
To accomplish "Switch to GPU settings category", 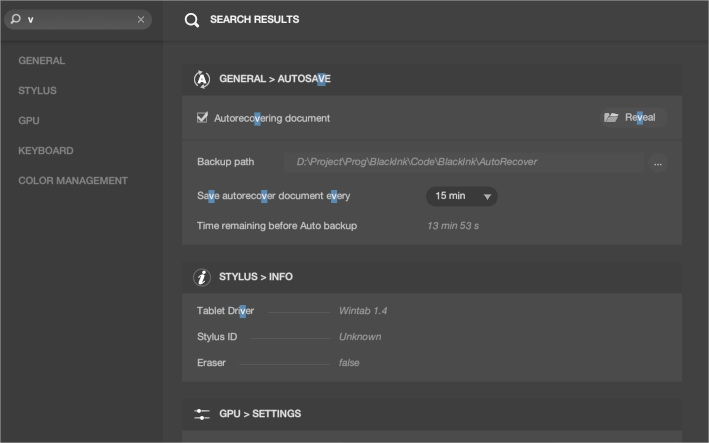I will tap(29, 121).
